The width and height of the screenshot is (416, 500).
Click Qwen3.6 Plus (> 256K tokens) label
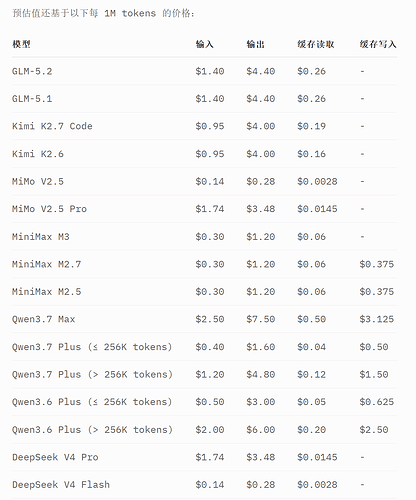[x=92, y=430]
